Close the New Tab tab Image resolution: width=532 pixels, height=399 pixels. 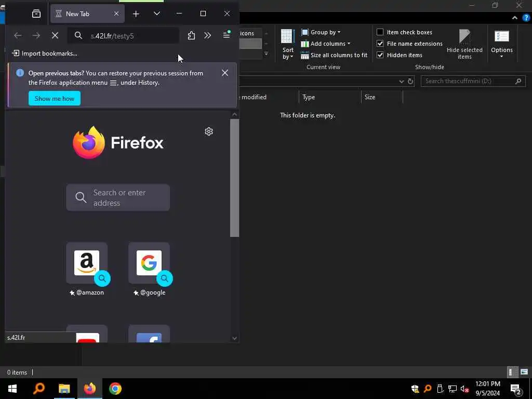coord(116,14)
